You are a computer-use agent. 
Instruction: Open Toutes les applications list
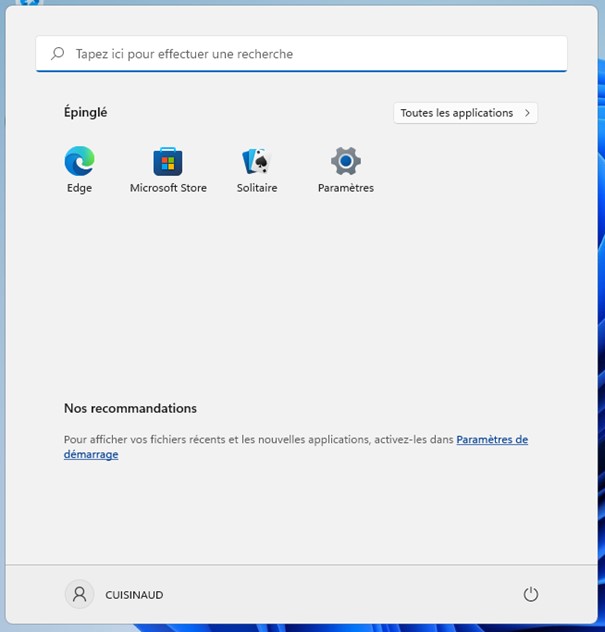click(457, 113)
